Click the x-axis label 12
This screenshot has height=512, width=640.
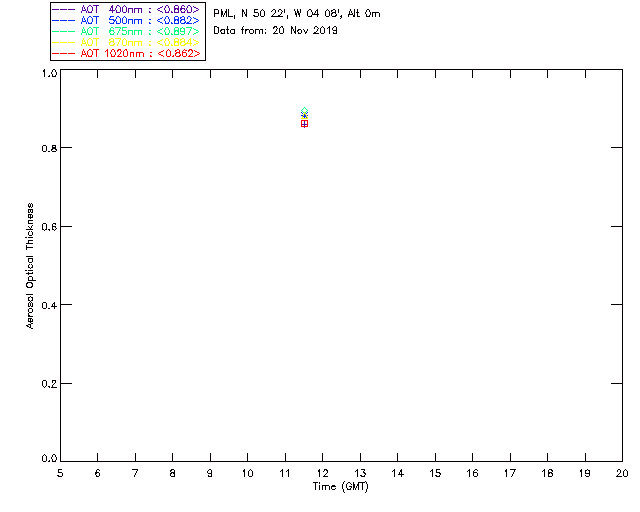pos(322,473)
